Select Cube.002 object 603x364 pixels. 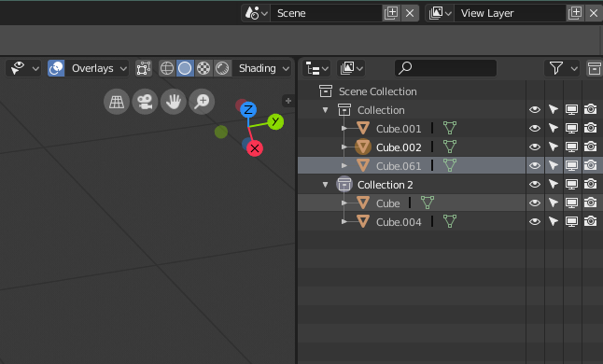click(399, 147)
